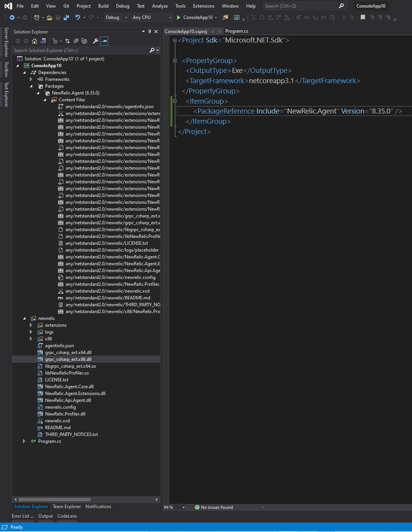Collapse the NewRelic.Agent (8.35.0) node
Image resolution: width=412 pixels, height=532 pixels.
[x=38, y=93]
